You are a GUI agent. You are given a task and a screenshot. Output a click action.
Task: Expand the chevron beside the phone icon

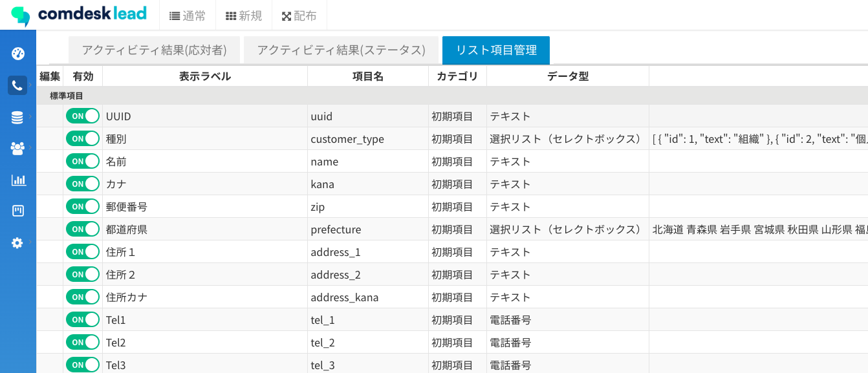[30, 85]
